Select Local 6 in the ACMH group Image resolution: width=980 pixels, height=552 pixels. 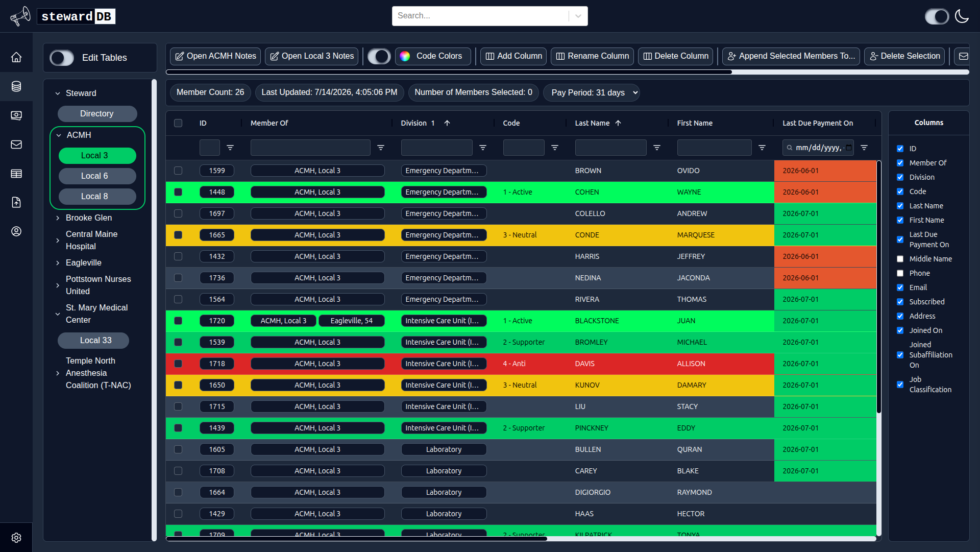click(97, 176)
